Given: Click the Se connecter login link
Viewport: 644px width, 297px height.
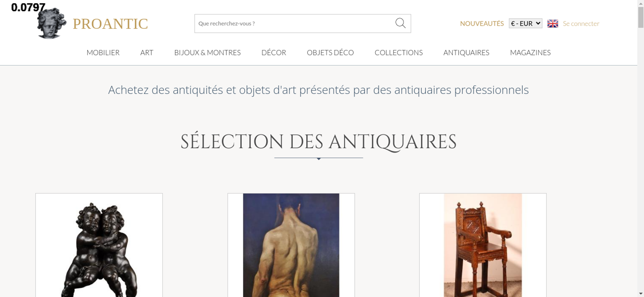Looking at the screenshot, I should point(581,23).
